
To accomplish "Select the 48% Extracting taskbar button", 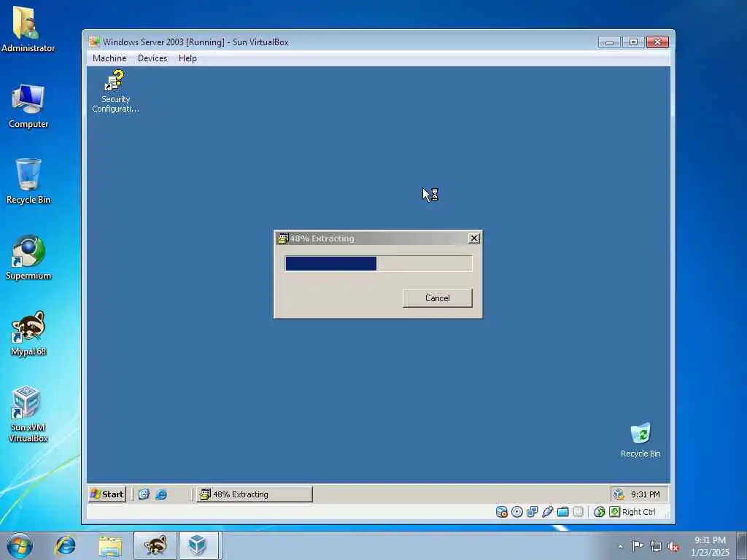I will [255, 494].
